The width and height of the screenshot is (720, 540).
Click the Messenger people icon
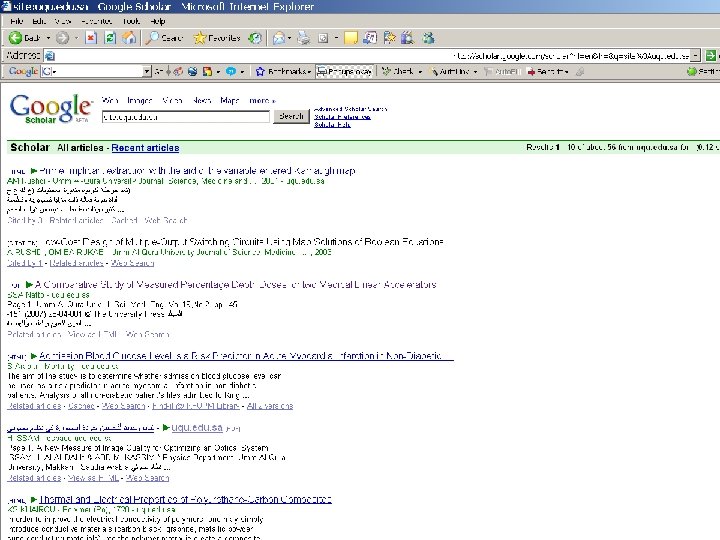428,38
